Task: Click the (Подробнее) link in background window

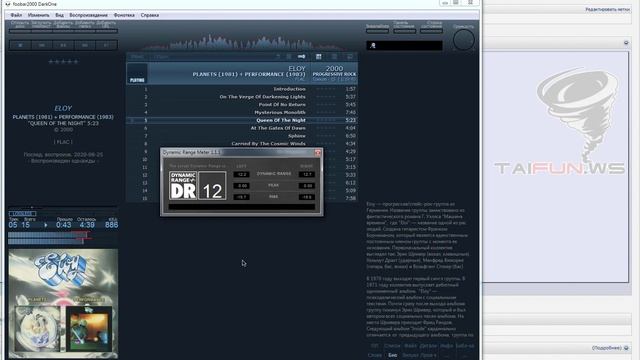Action: pyautogui.click(x=607, y=348)
